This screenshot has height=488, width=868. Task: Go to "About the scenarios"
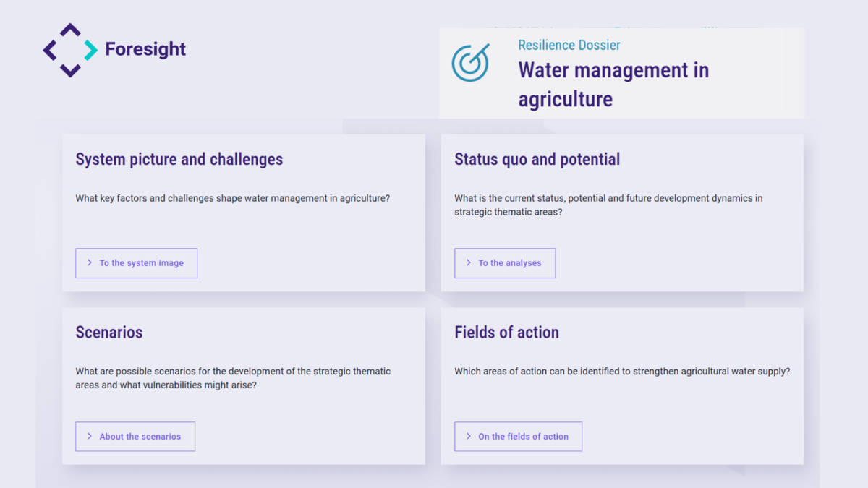coord(135,437)
